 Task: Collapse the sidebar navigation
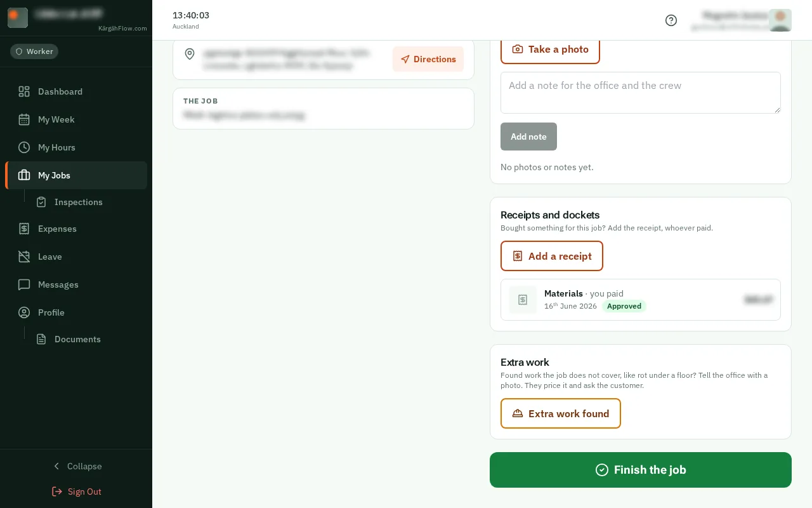(76, 466)
